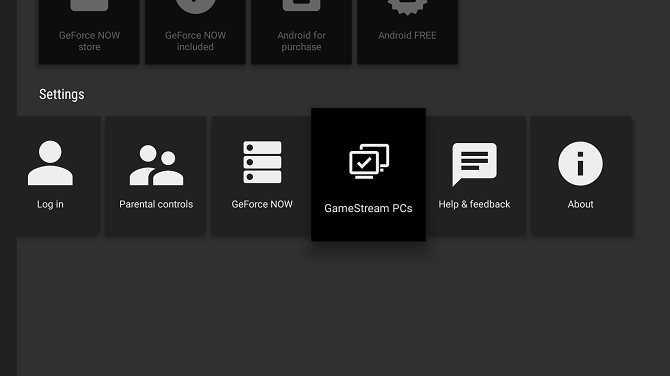Viewport: 670px width, 376px height.
Task: Open the Android FREE category
Action: click(x=408, y=32)
